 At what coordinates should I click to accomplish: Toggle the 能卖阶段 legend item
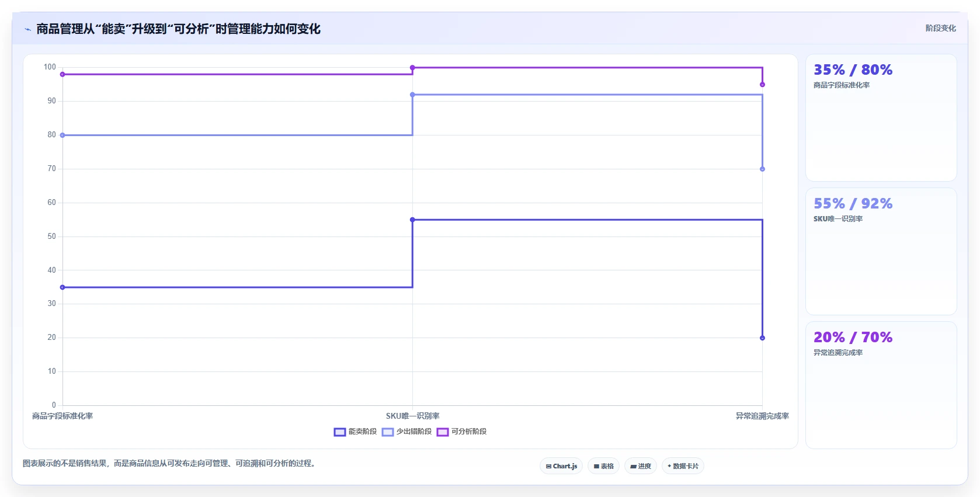pyautogui.click(x=355, y=432)
